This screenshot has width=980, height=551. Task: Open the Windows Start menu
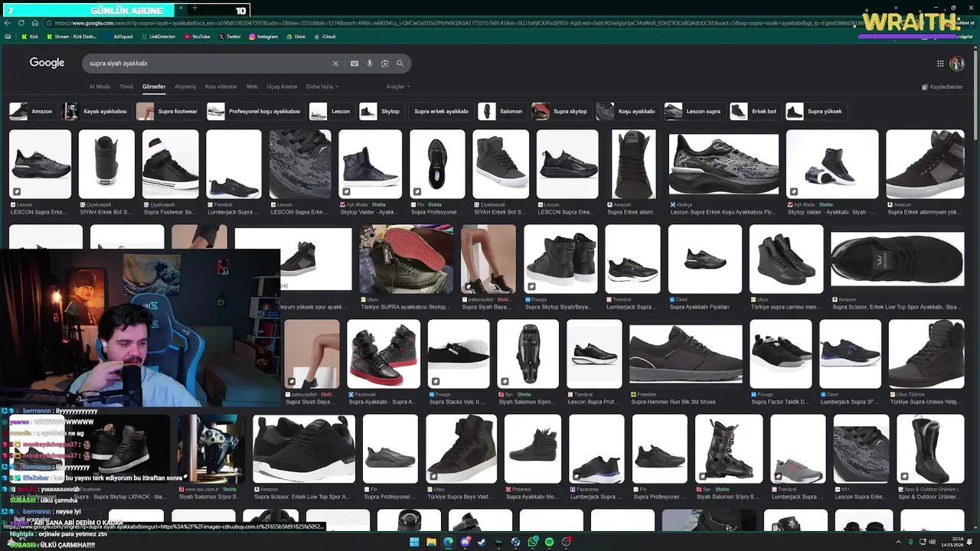[x=414, y=542]
